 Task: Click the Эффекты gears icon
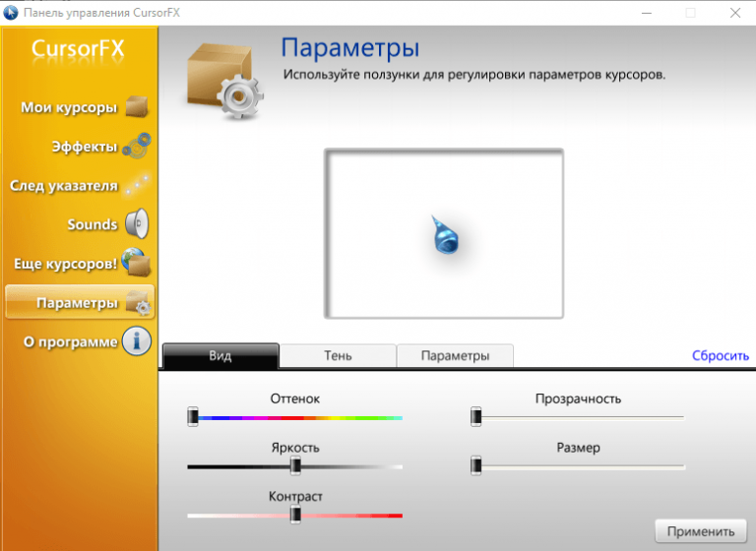pos(136,146)
